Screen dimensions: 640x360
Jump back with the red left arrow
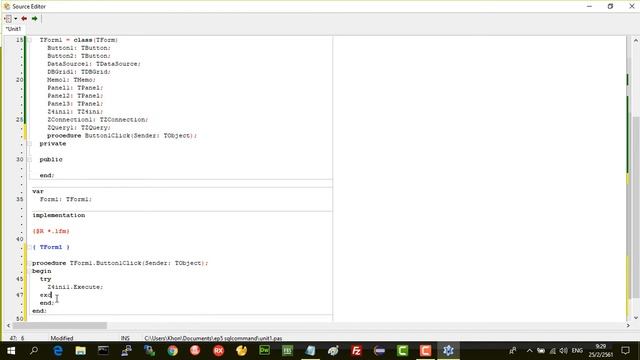[24, 18]
